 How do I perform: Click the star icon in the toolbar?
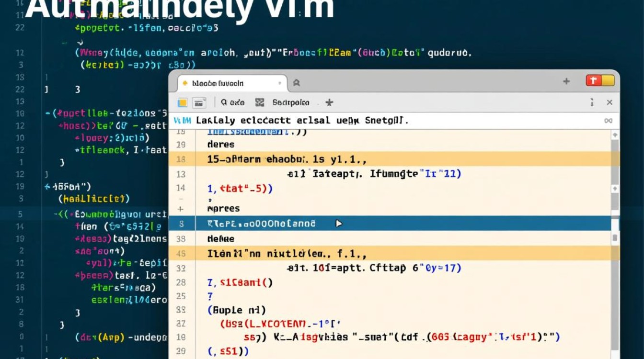click(329, 102)
